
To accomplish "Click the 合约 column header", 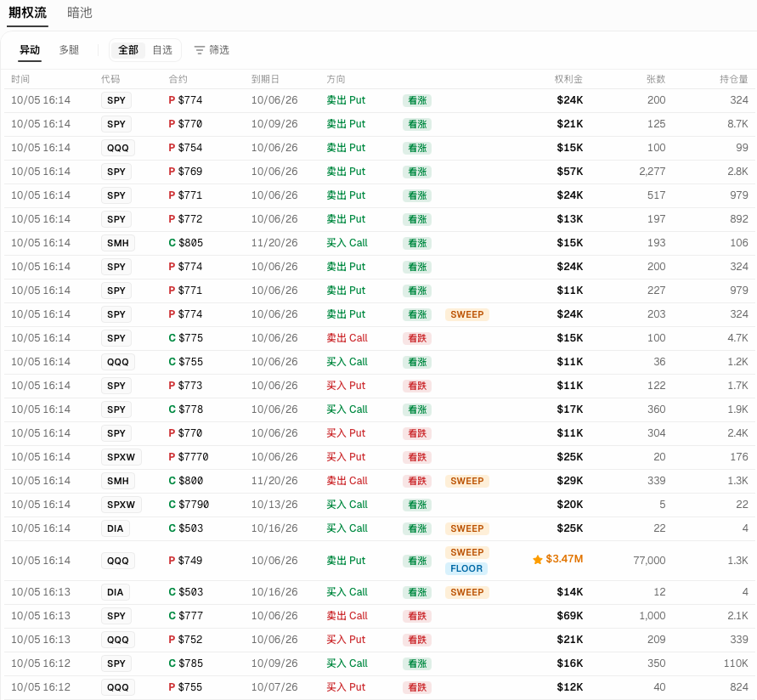I will point(178,79).
